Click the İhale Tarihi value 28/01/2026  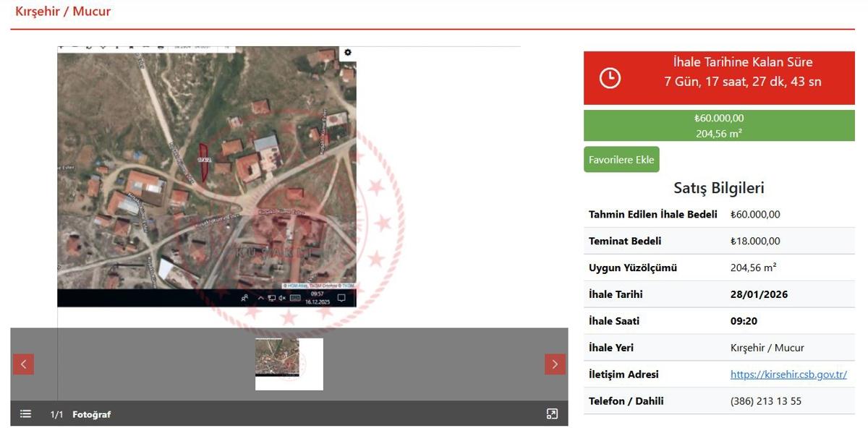pos(759,295)
